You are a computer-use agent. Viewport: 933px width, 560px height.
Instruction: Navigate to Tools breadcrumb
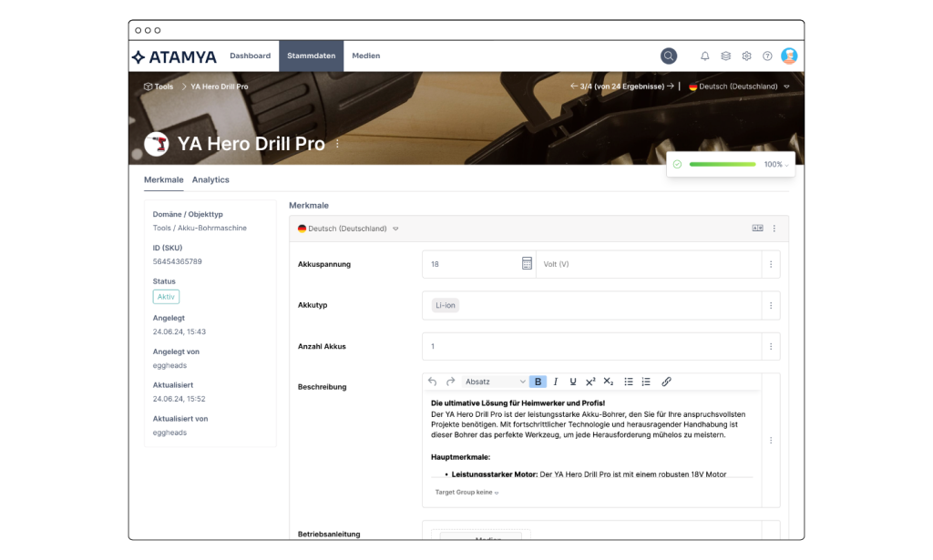[159, 87]
